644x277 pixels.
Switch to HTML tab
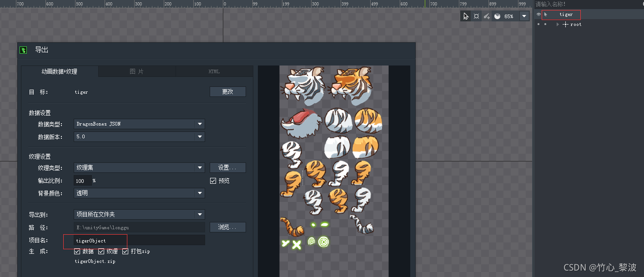(x=214, y=71)
